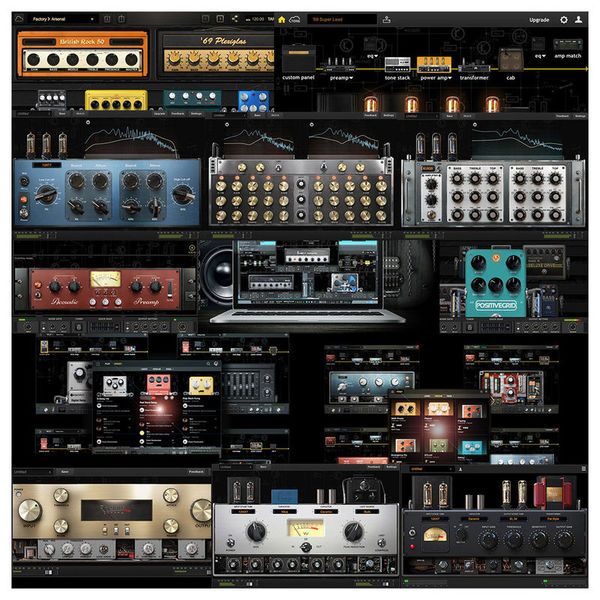This screenshot has height=600, width=600.
Task: Click the white pedal in pedal browser popup
Action: pyautogui.click(x=115, y=386)
